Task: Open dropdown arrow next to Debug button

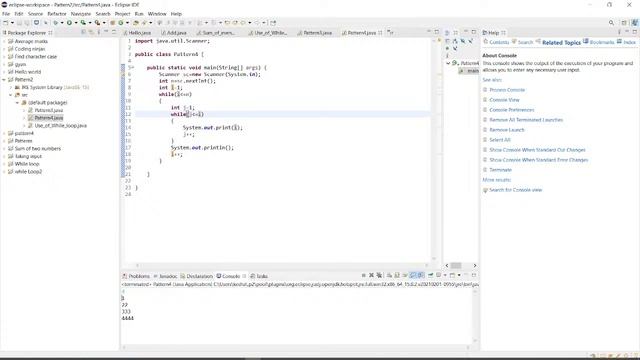Action: 62,23
